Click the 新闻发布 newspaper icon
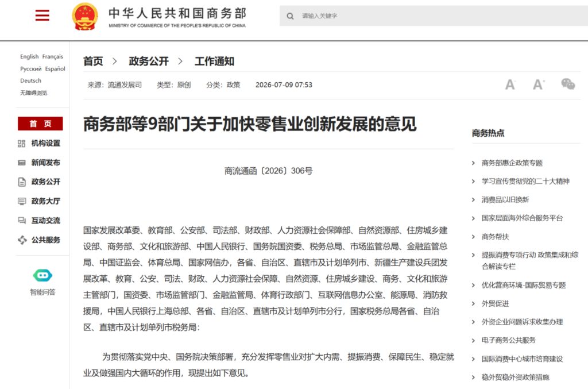 [x=22, y=163]
